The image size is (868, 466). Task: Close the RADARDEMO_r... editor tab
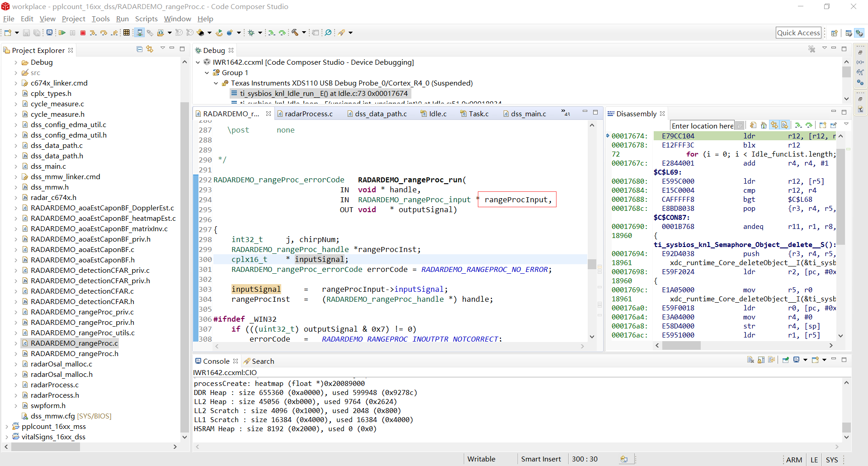pos(269,114)
